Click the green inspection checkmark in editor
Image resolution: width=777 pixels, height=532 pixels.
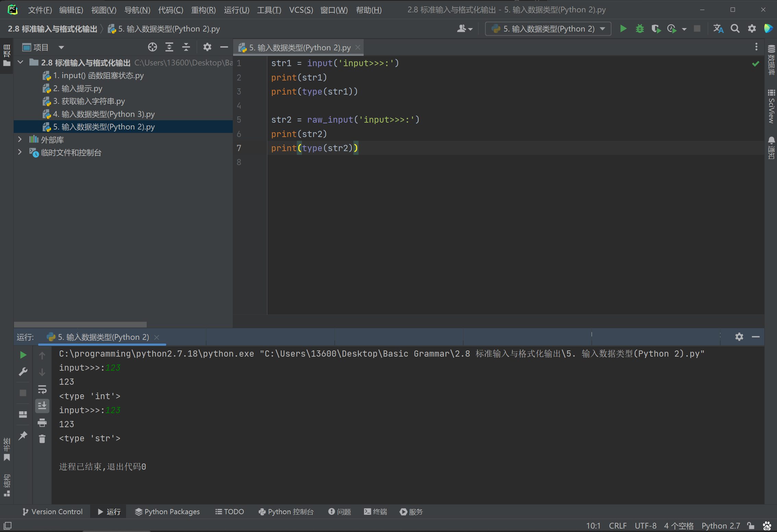pos(755,63)
